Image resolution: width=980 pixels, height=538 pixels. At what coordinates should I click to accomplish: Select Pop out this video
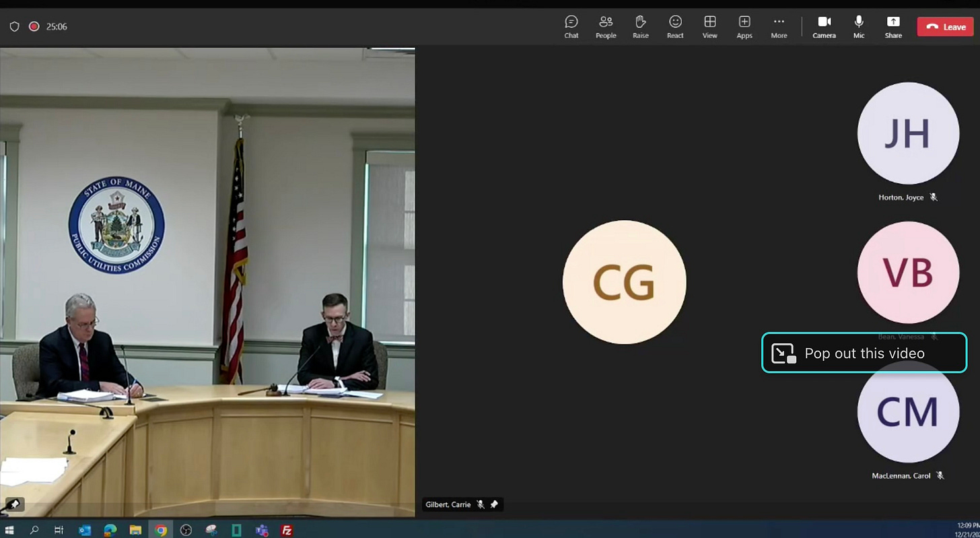pos(864,353)
